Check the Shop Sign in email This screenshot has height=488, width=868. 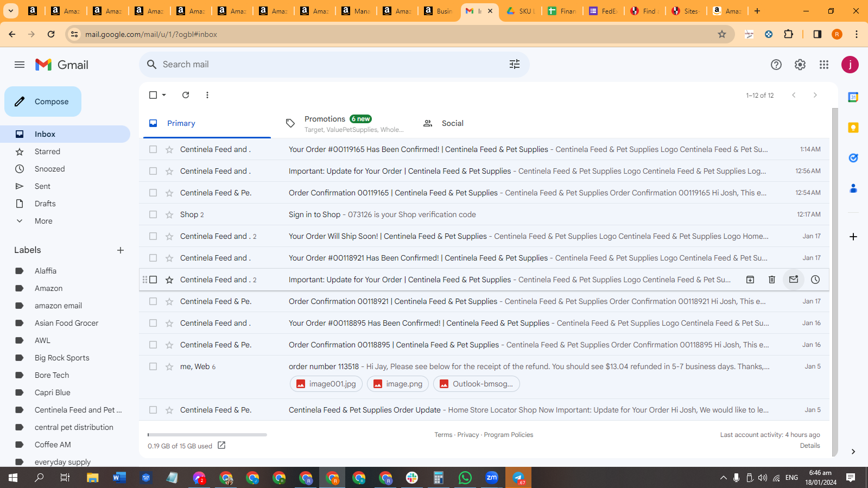coord(153,214)
